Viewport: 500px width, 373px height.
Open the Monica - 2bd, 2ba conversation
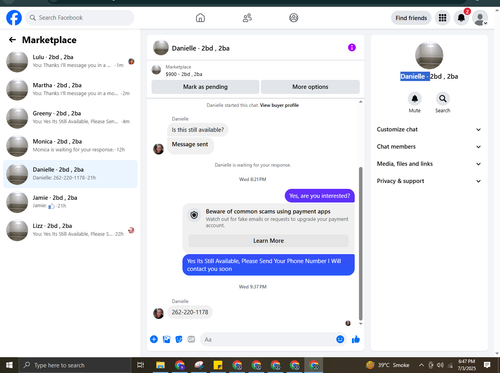[70, 146]
